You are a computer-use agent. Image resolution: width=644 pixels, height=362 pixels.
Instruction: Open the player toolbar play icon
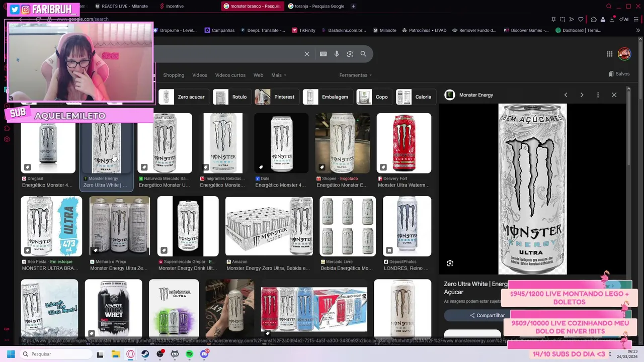coord(572,19)
